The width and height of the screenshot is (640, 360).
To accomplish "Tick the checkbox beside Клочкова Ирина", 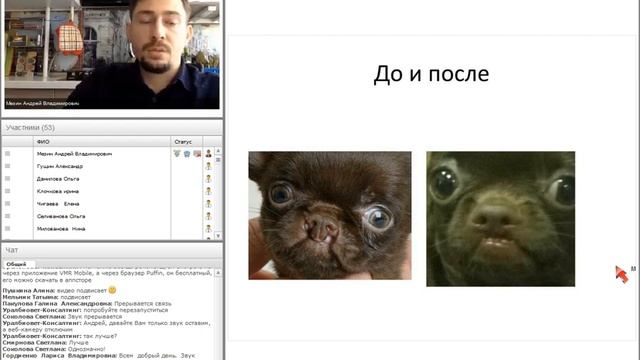I will (7, 191).
